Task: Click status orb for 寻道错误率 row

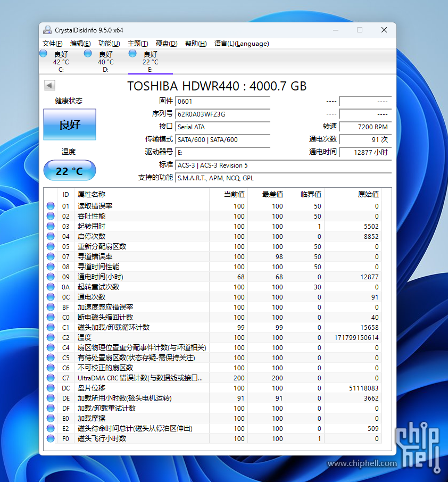Action: click(x=51, y=256)
